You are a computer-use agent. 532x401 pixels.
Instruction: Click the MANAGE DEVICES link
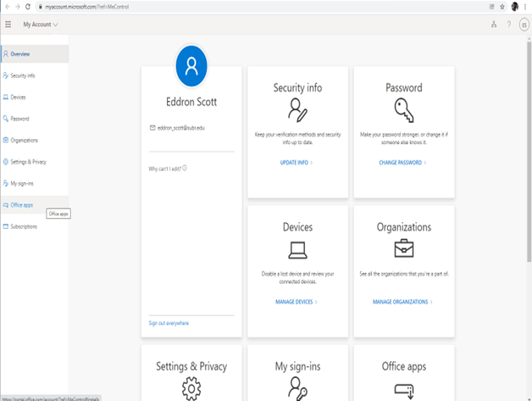296,302
